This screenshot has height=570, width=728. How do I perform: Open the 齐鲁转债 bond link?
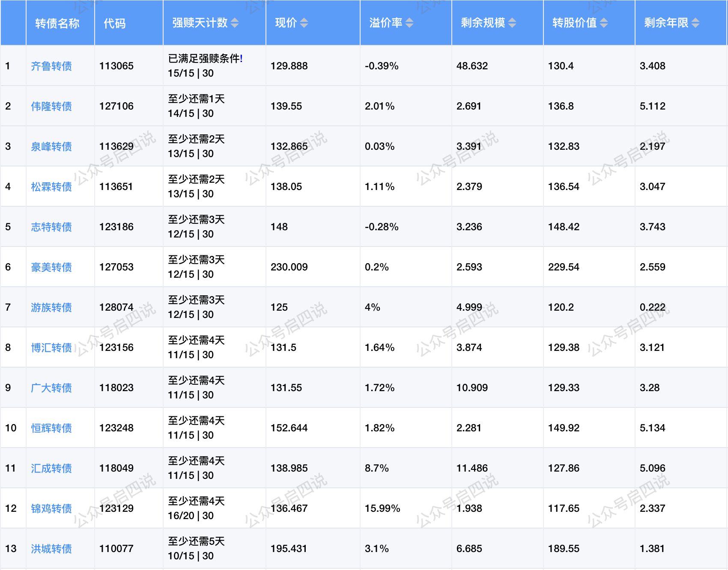(x=51, y=66)
